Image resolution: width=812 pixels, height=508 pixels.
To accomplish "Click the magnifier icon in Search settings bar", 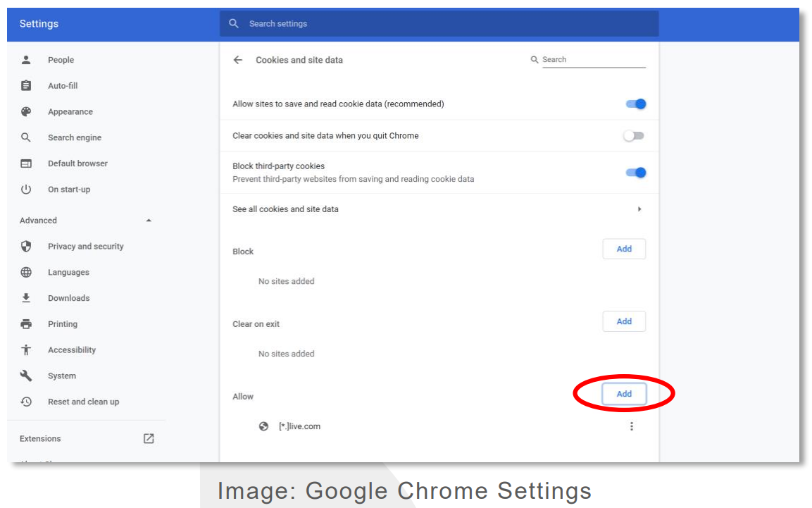I will [234, 23].
